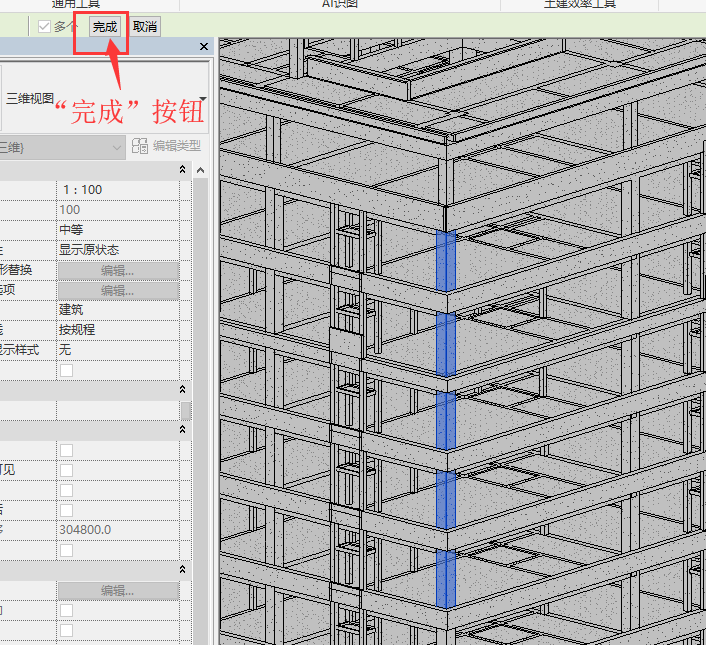Viewport: 706px width, 645px height.
Task: Toggle the checkbox in the 可见 row
Action: click(67, 470)
